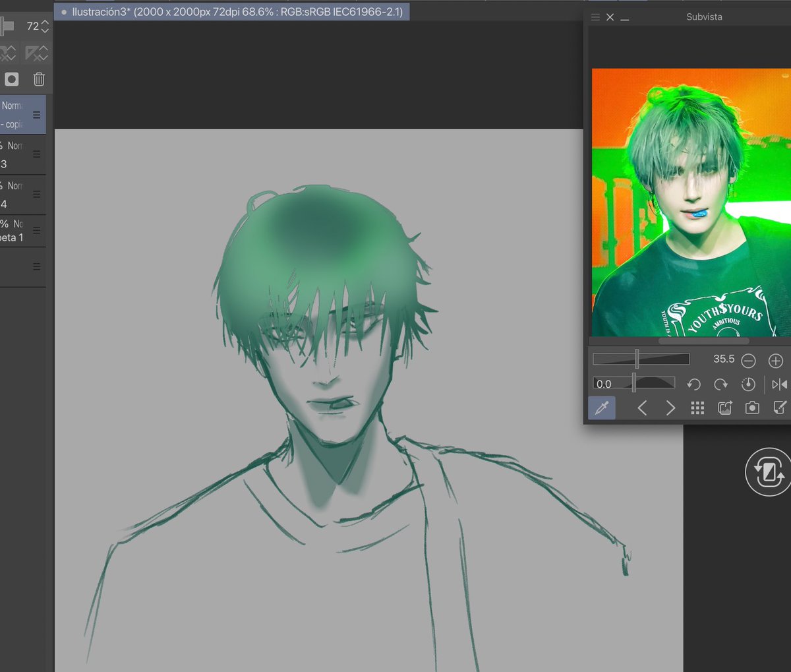Select the highlighted copia layer
Image resolution: width=791 pixels, height=672 pixels.
point(23,115)
